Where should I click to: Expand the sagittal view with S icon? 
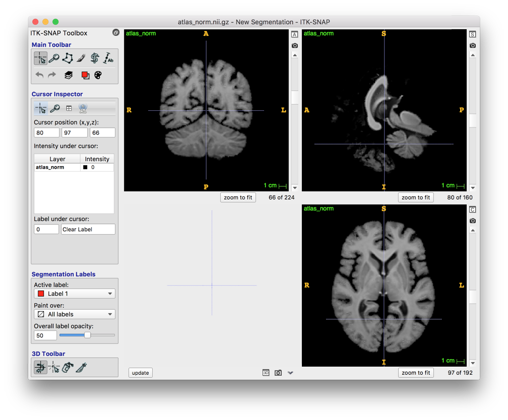click(472, 34)
